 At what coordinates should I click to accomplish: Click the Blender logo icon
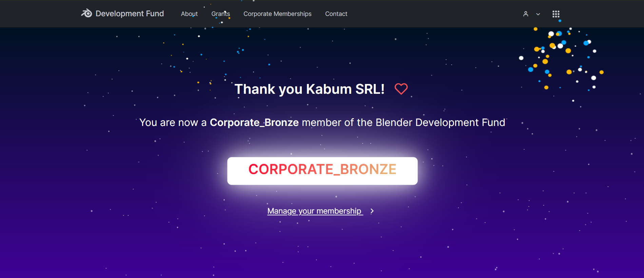[x=86, y=13]
